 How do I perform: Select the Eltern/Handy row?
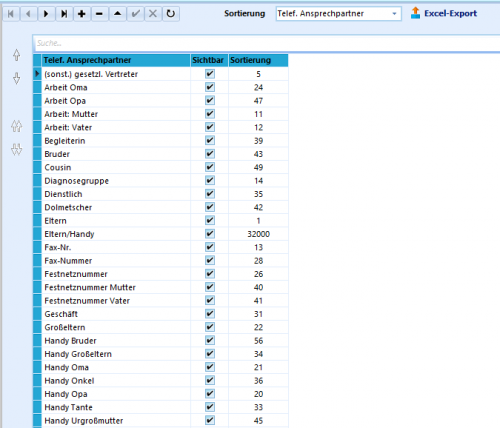tap(161, 234)
